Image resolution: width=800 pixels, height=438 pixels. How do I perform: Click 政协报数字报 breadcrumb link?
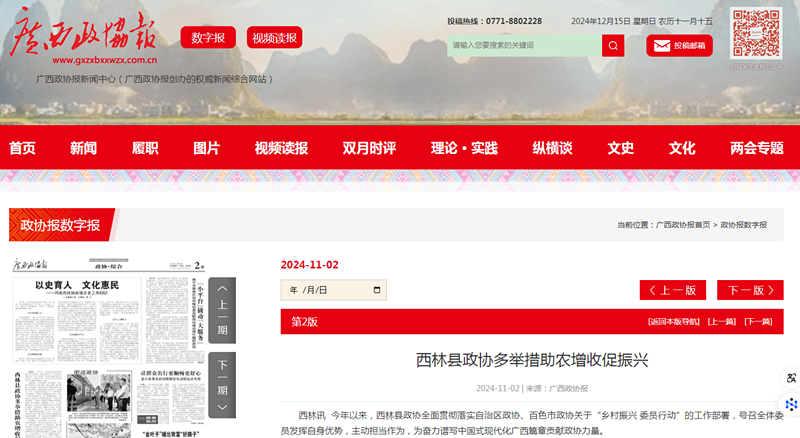click(744, 225)
